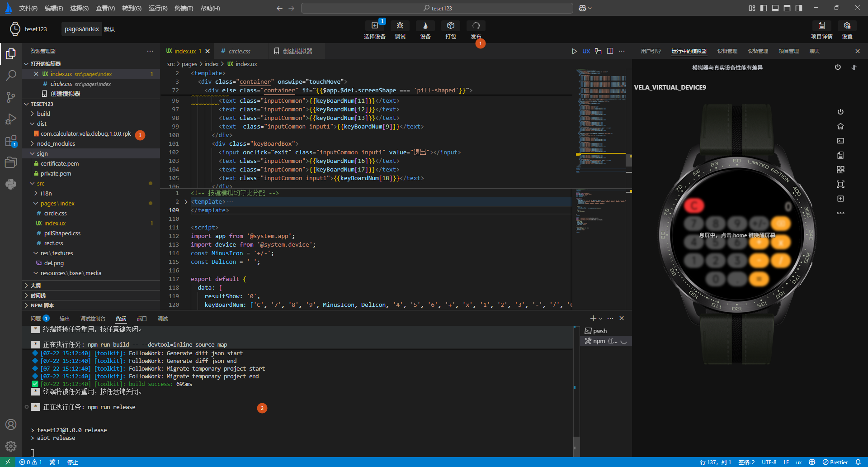Click the Run play icon in editor toolbar
Image resolution: width=868 pixels, height=467 pixels.
(x=574, y=51)
